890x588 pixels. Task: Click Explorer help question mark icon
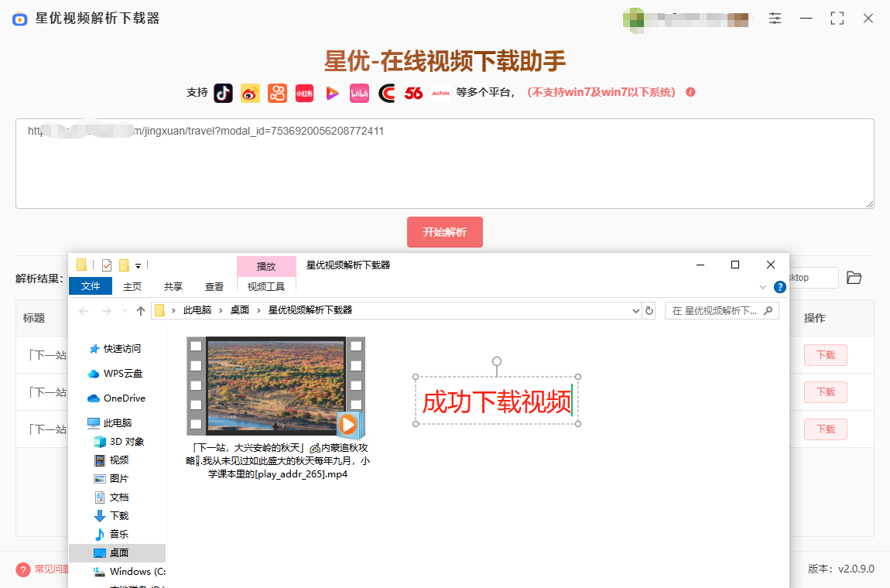point(780,287)
